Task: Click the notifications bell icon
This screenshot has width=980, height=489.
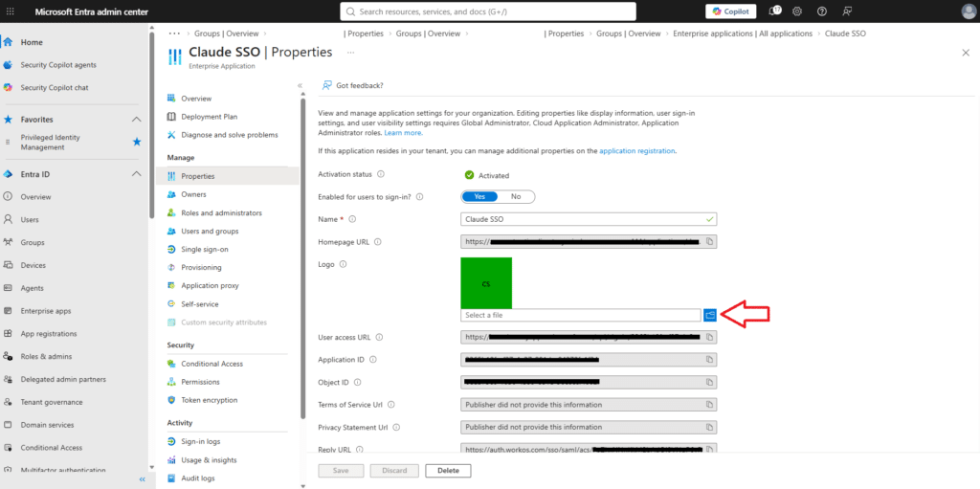Action: (x=774, y=11)
